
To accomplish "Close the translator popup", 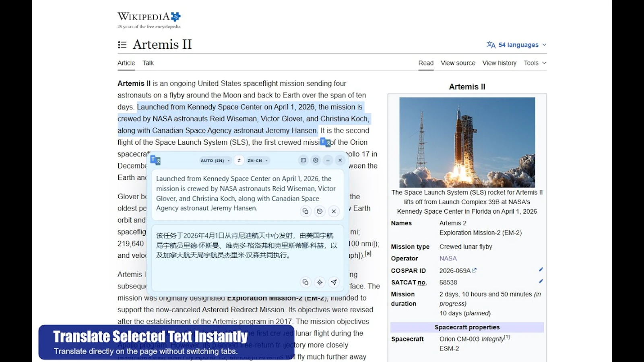I will 340,160.
